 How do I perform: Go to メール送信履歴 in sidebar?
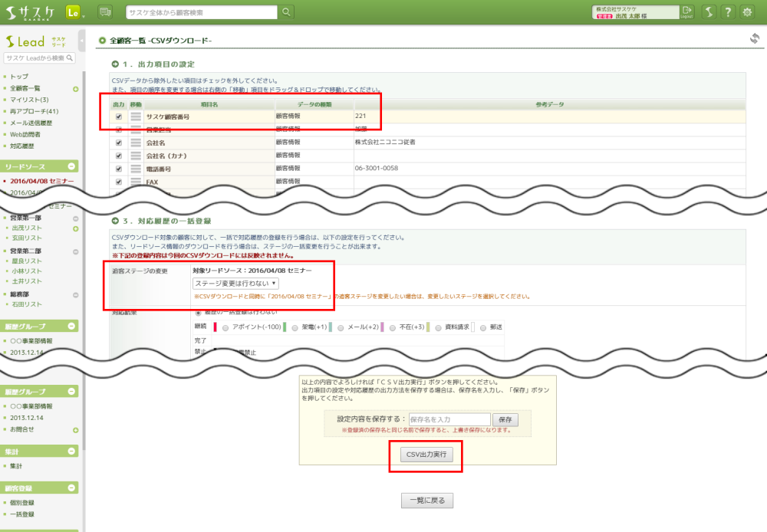pyautogui.click(x=31, y=123)
